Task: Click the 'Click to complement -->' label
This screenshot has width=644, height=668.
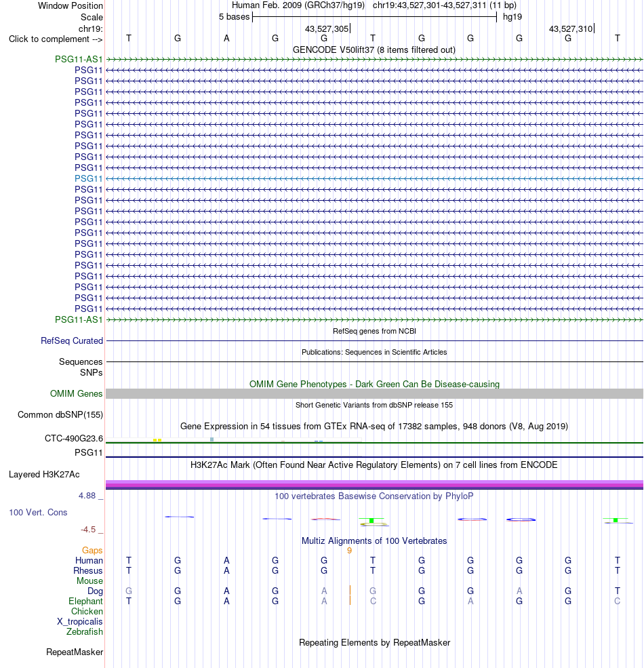Action: 56,39
